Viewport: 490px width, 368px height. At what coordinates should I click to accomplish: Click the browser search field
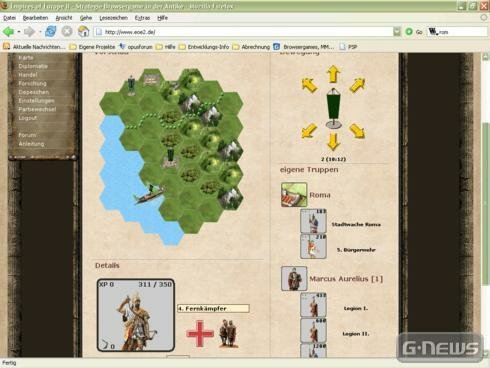(x=457, y=32)
